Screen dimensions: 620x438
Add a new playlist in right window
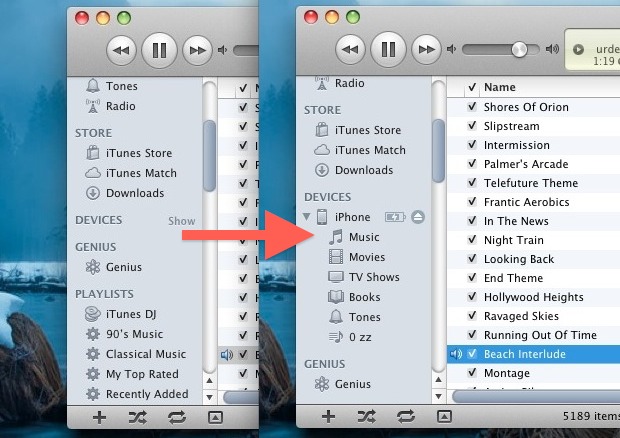pos(329,416)
